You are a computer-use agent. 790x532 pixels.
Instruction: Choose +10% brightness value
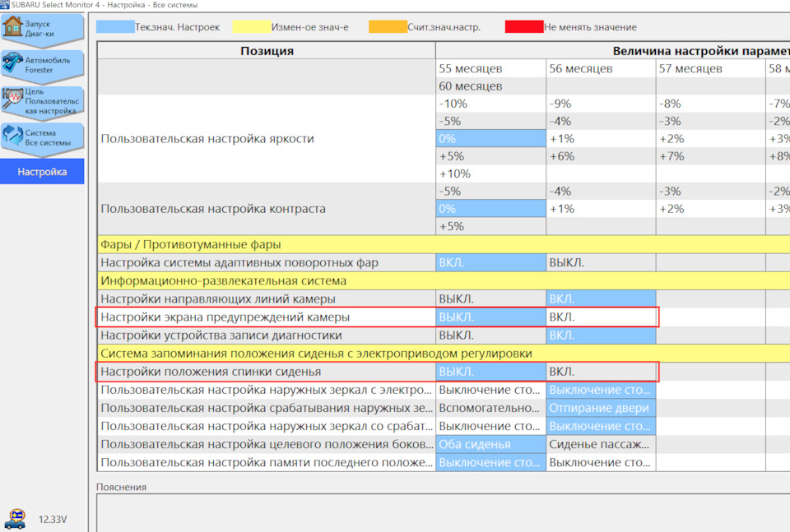coord(490,173)
